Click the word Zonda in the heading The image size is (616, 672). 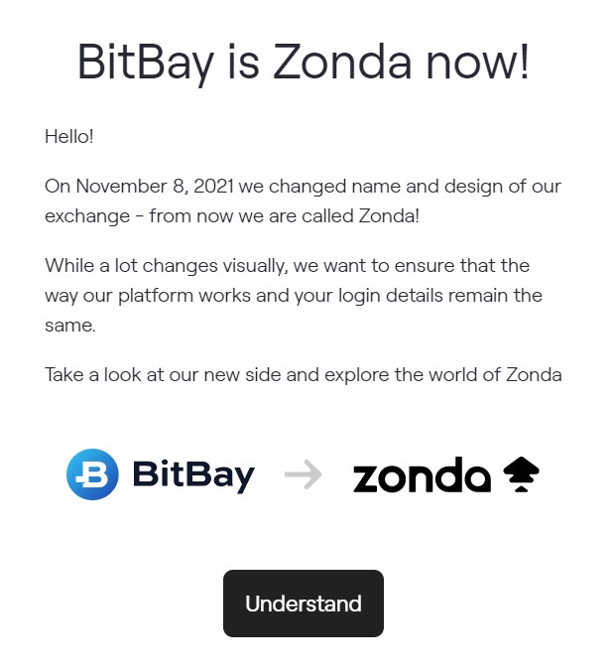pos(342,62)
